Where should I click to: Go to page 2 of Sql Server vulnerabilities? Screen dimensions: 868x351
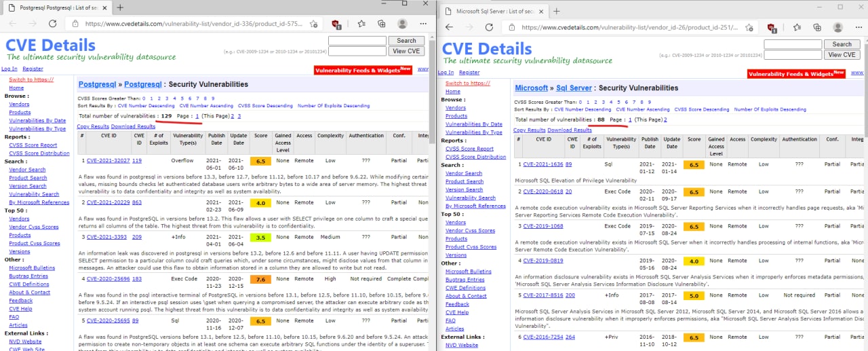(x=665, y=119)
